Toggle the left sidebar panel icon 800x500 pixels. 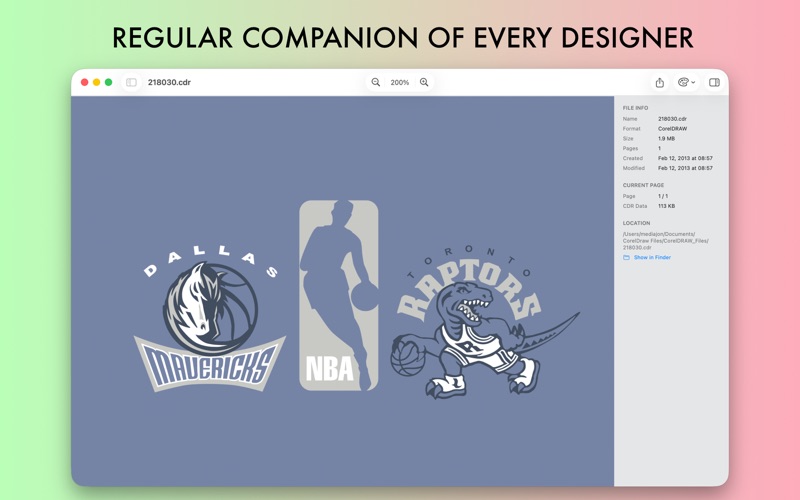pos(131,82)
